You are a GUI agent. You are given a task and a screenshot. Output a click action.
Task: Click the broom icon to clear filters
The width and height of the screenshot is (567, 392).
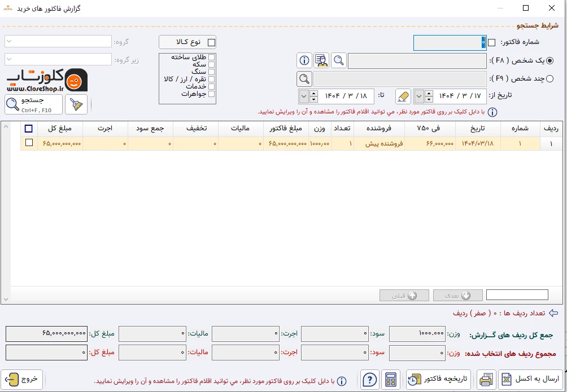coord(76,104)
